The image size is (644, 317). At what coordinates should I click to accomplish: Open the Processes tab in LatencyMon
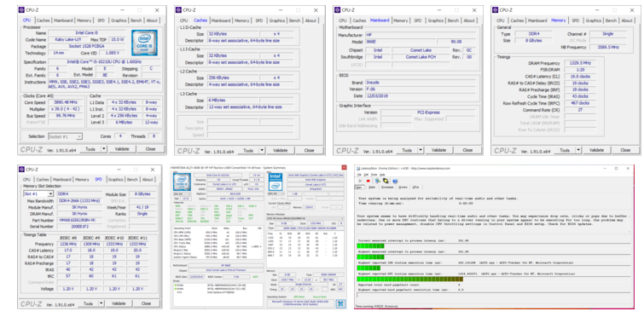(x=387, y=187)
